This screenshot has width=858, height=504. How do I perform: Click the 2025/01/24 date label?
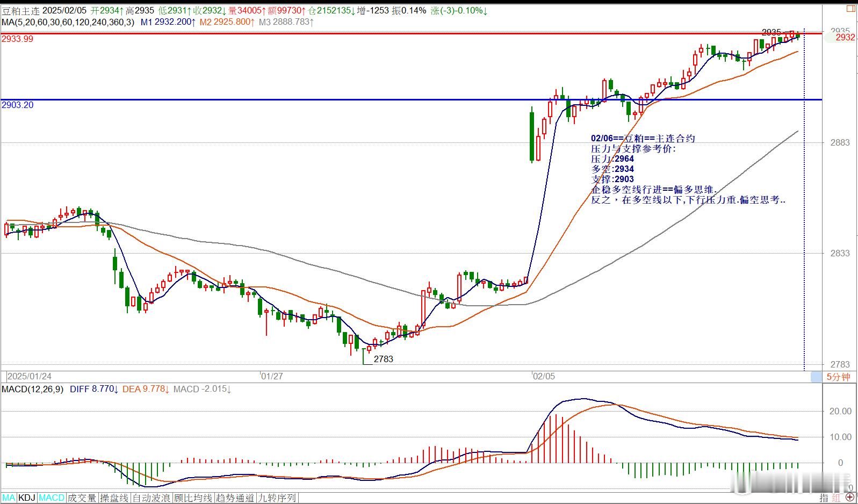[x=30, y=376]
